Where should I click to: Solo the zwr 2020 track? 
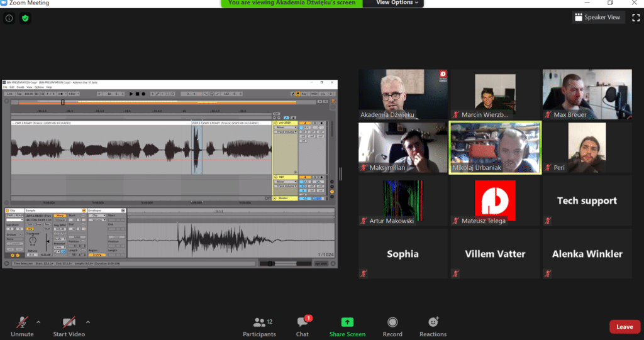tap(315, 123)
